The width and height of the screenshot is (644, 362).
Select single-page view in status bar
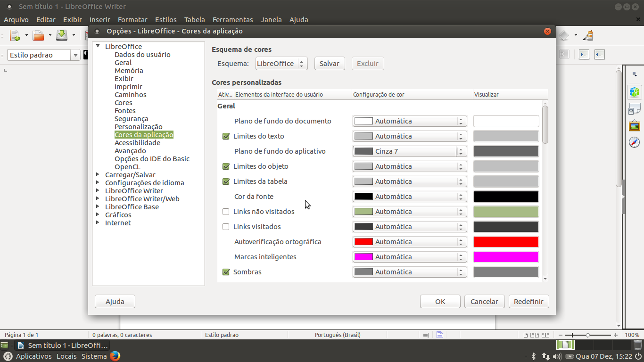coord(526,335)
